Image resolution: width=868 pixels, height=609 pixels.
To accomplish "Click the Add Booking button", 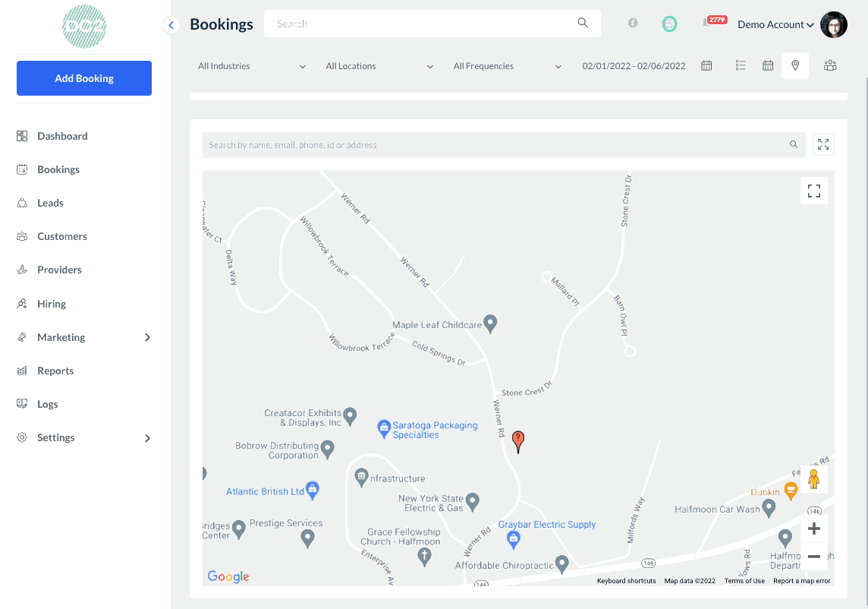I will coord(84,78).
